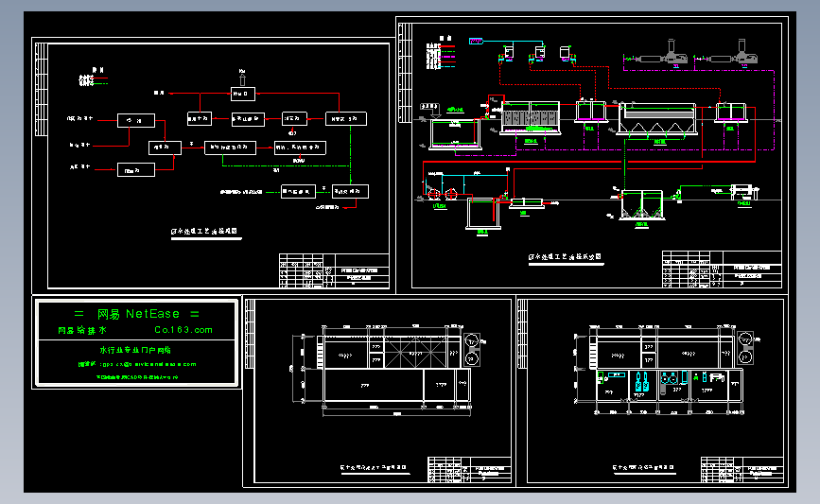Screen dimensions: 820x504
Task: Click the '网易给排水' green label
Action: [82, 330]
